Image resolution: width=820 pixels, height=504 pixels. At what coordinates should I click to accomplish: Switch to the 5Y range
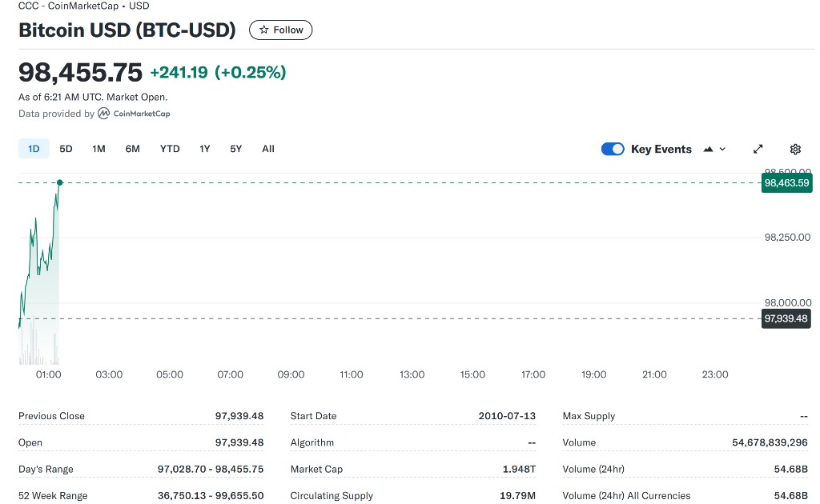(x=235, y=149)
